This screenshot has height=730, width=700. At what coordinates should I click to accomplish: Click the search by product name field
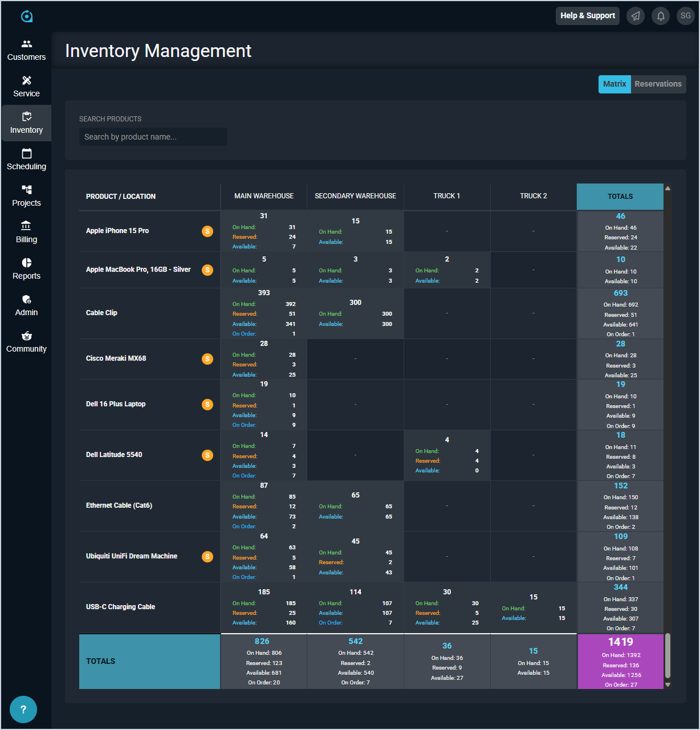point(153,137)
